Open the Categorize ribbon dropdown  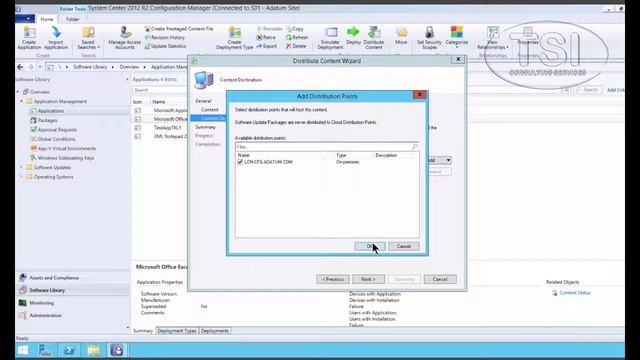tap(456, 38)
